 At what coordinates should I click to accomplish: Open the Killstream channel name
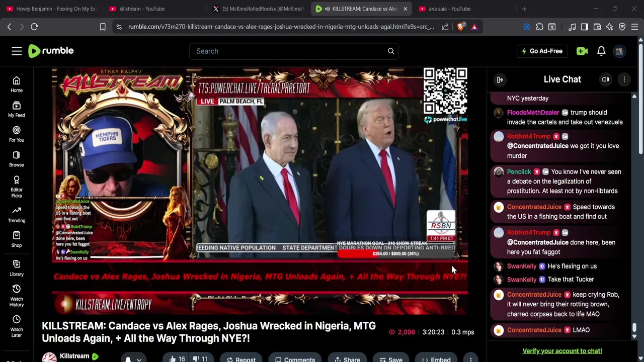coord(74,356)
